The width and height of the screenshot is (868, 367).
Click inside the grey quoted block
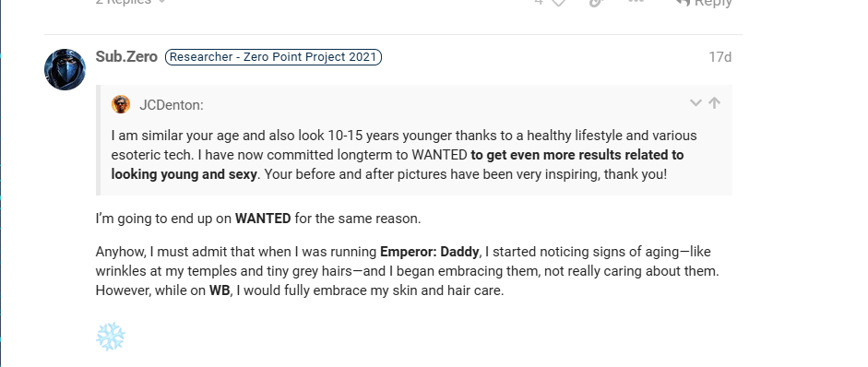(414, 140)
